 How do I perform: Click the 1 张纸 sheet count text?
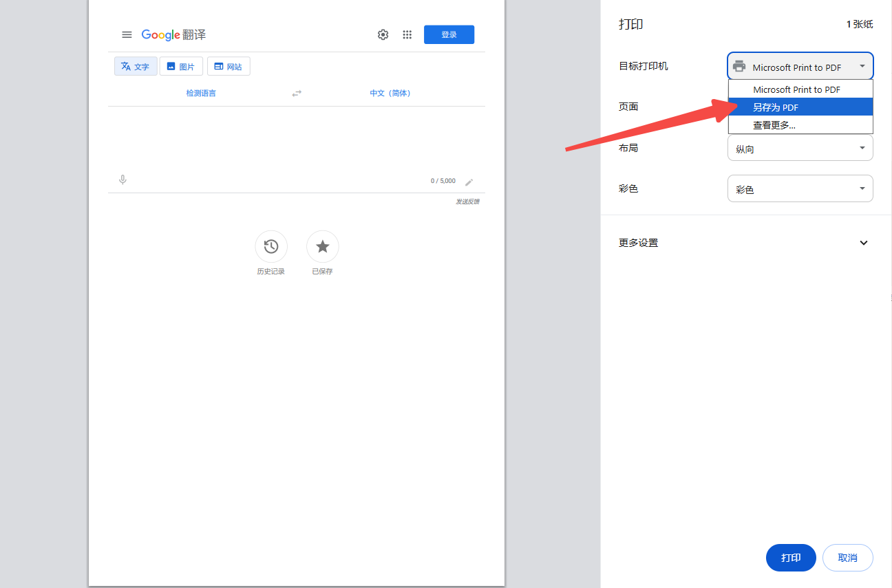coord(860,24)
